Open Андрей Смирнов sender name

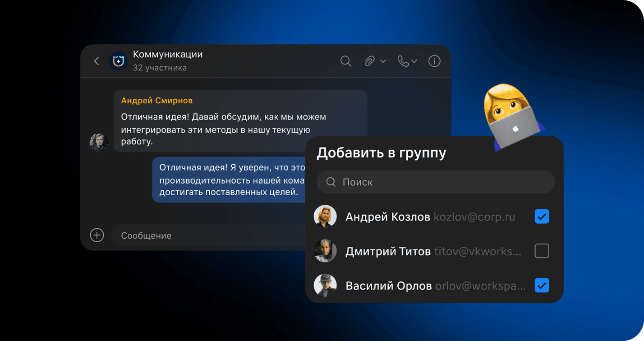click(x=157, y=101)
